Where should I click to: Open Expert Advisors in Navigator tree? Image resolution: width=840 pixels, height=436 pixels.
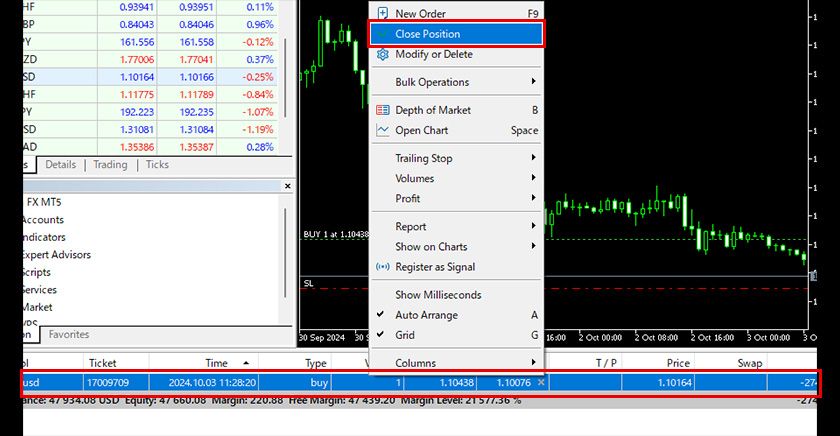coord(55,255)
